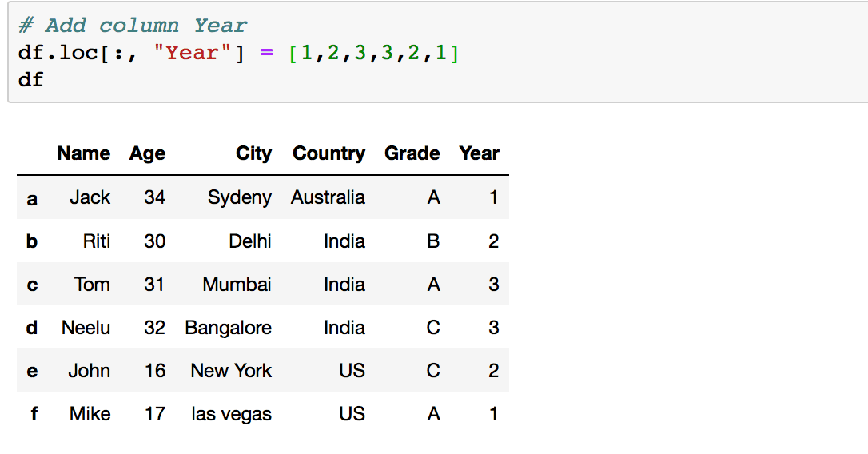Click the age value 16
868x454 pixels.
155,371
